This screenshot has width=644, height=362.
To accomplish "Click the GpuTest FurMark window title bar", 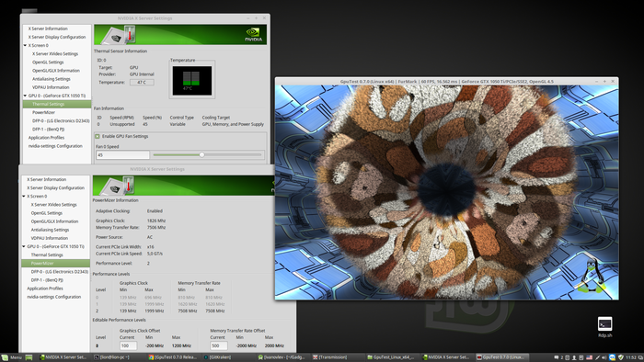I will 446,81.
